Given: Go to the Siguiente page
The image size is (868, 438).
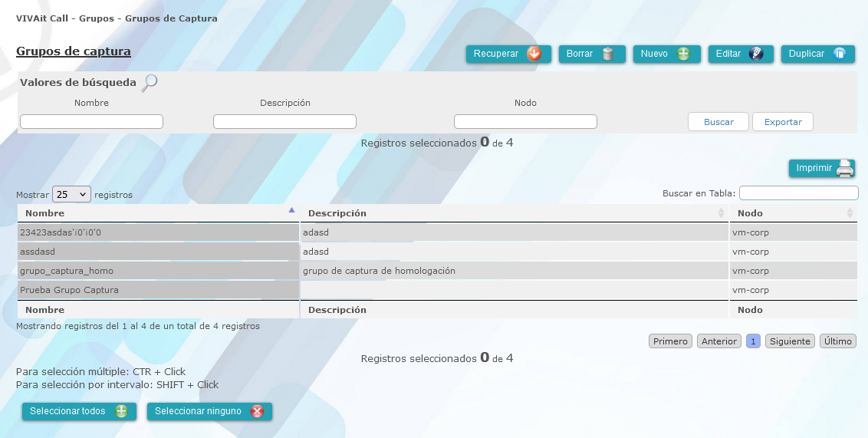Looking at the screenshot, I should (x=790, y=341).
